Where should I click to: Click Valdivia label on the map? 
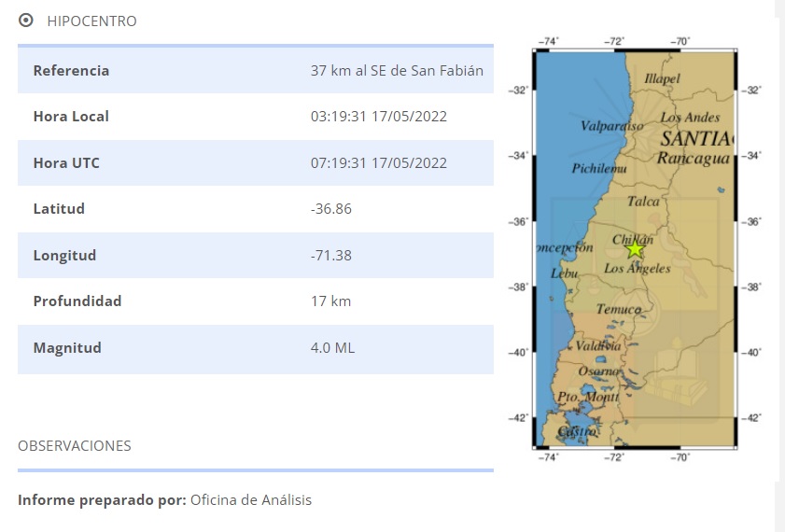coord(597,345)
